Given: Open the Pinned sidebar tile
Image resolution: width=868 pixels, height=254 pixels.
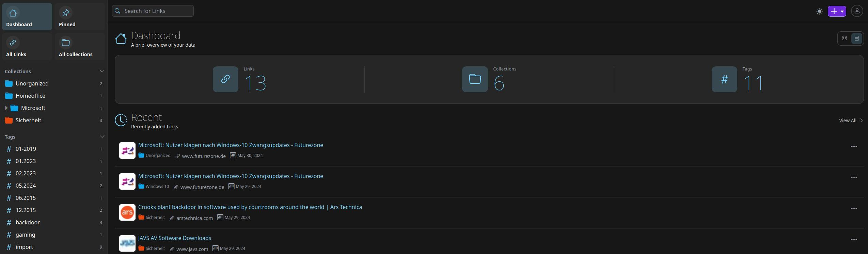Looking at the screenshot, I should pyautogui.click(x=80, y=17).
